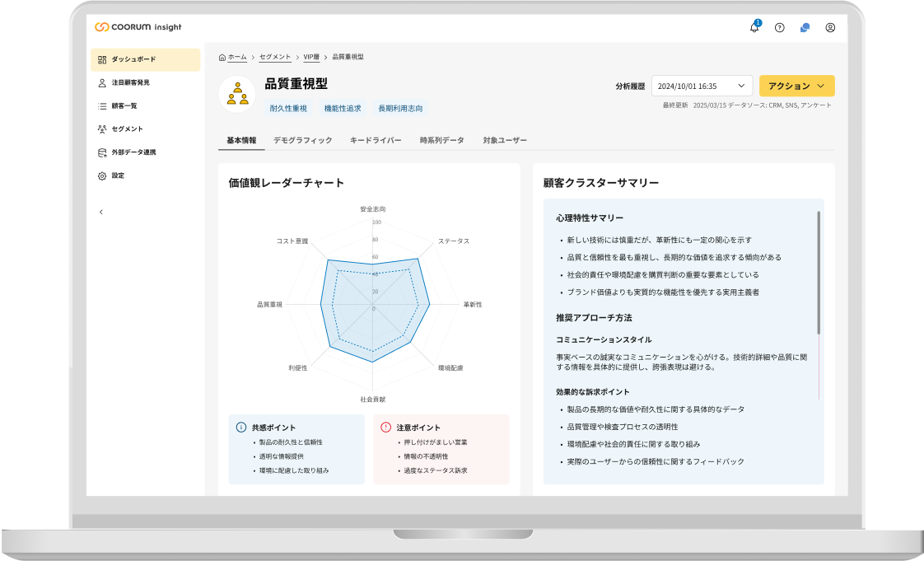Switch to the キードライバー tab
Viewport: 924px width, 561px height.
point(376,140)
